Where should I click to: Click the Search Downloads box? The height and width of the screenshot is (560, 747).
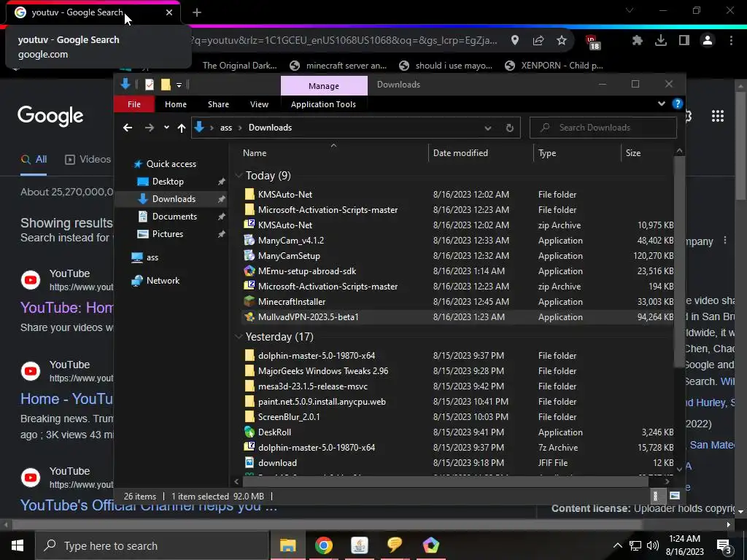point(603,128)
